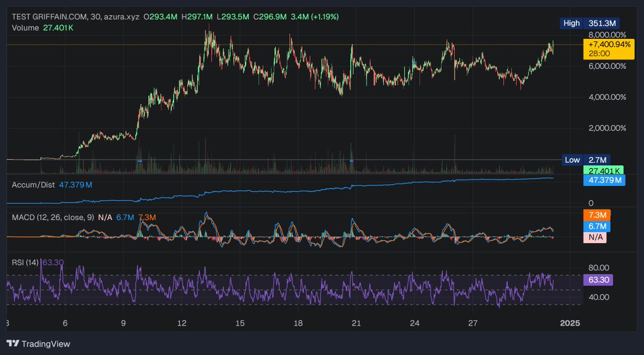
Task: Click the Accum/Dist indicator legend title
Action: 34,185
